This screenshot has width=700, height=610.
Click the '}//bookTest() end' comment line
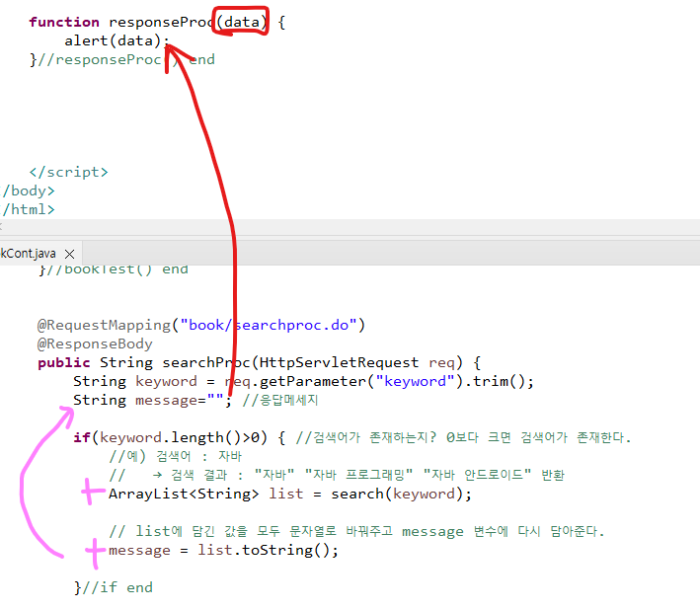(x=114, y=269)
